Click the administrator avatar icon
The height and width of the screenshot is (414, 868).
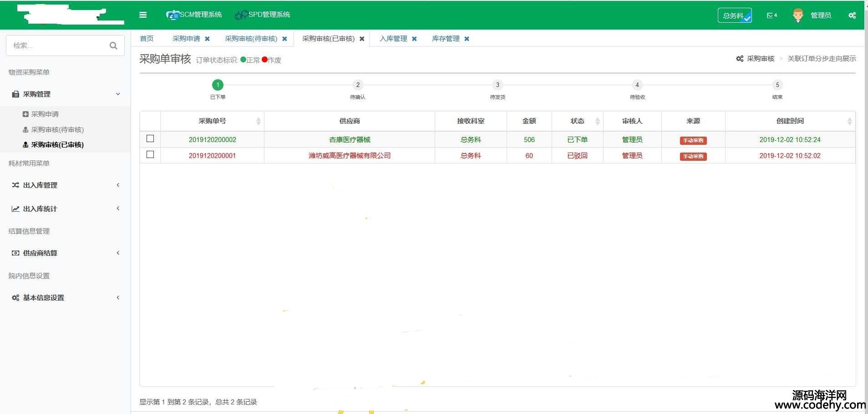798,15
